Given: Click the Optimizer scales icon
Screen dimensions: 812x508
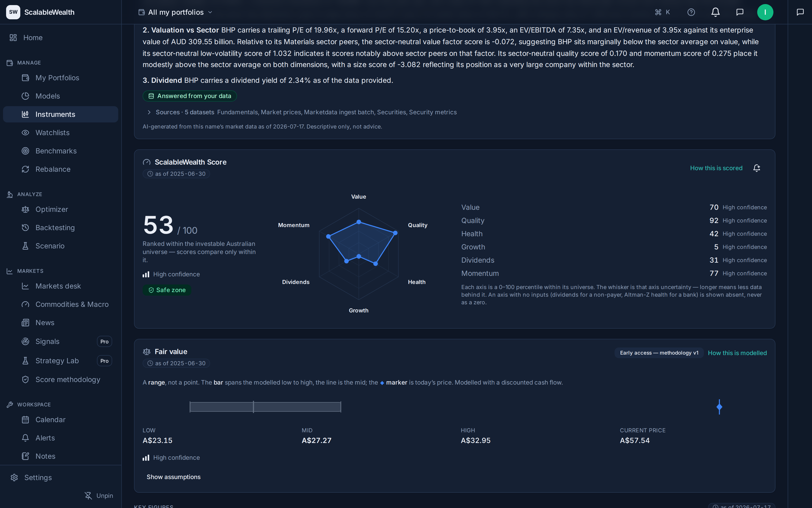Looking at the screenshot, I should tap(25, 209).
